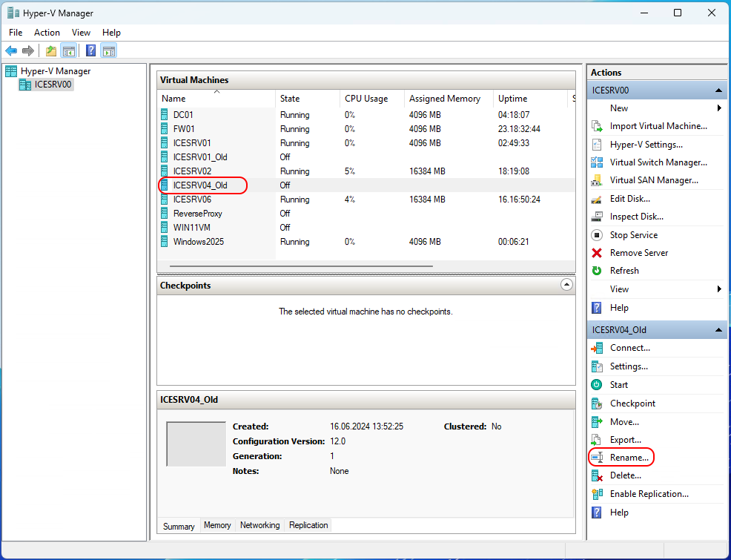
Task: Click the Virtual Switch Manager icon
Action: 597,162
